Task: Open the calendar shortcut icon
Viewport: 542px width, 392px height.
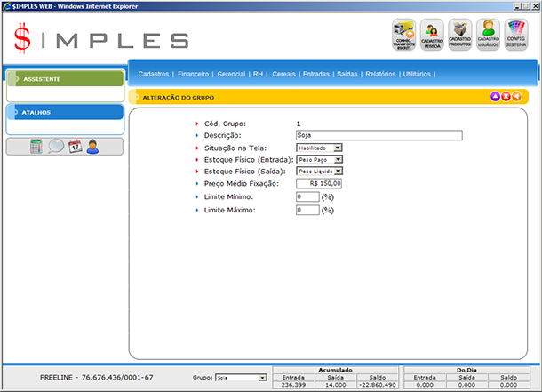Action: [75, 147]
